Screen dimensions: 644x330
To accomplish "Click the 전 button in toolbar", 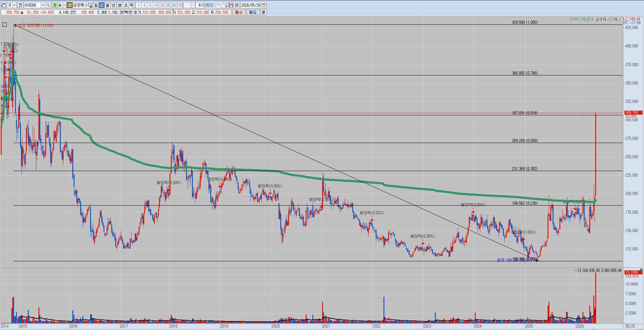I will pyautogui.click(x=20, y=5).
